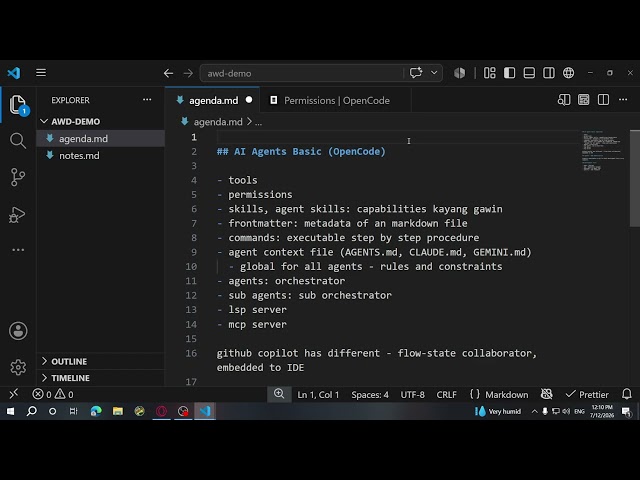The height and width of the screenshot is (480, 640).
Task: Click the agent sessions icon in title bar
Action: click(460, 73)
